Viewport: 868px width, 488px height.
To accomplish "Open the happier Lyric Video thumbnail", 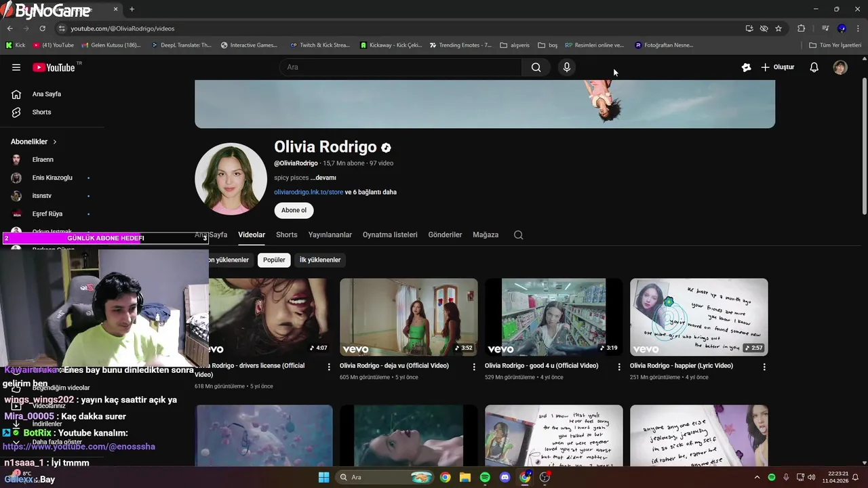I will (x=699, y=317).
